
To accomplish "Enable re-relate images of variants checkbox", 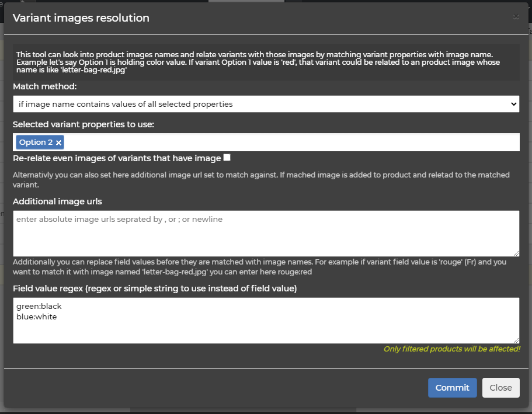I will pyautogui.click(x=227, y=158).
